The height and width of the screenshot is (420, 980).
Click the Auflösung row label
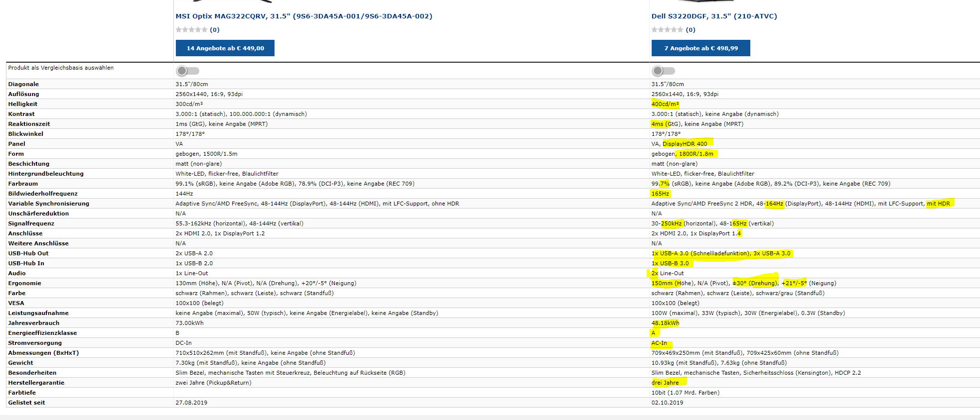(23, 94)
